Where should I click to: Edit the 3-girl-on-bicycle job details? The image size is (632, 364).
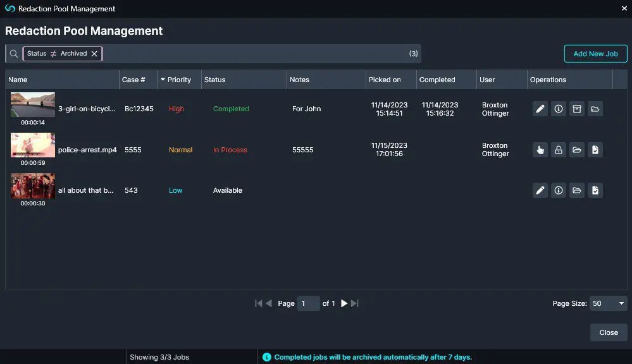click(x=540, y=109)
